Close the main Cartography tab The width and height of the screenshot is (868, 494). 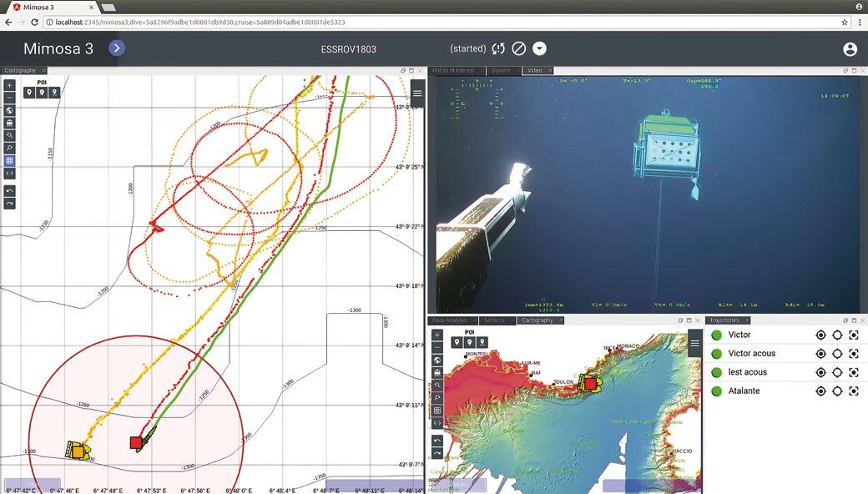coord(43,70)
